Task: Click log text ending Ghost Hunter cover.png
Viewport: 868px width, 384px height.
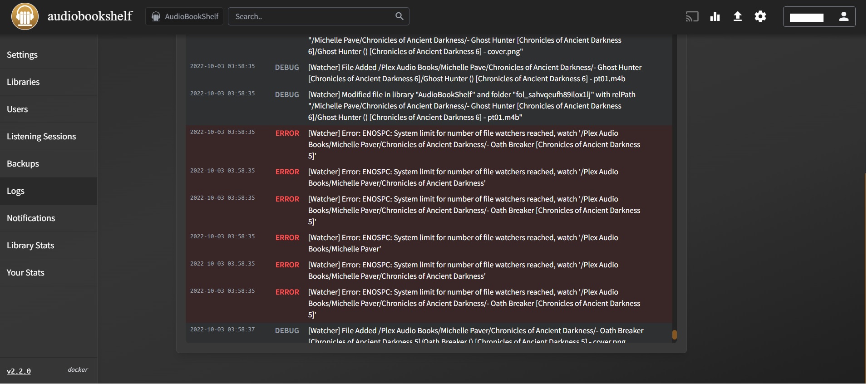Action: pyautogui.click(x=465, y=46)
